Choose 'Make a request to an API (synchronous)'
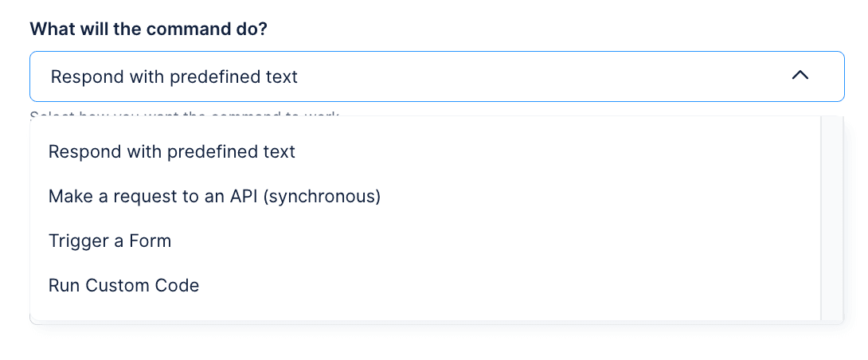The image size is (868, 360). click(214, 196)
